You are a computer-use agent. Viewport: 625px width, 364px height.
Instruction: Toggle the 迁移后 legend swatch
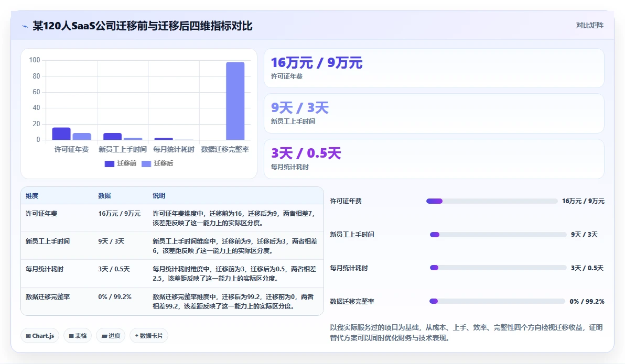click(146, 164)
